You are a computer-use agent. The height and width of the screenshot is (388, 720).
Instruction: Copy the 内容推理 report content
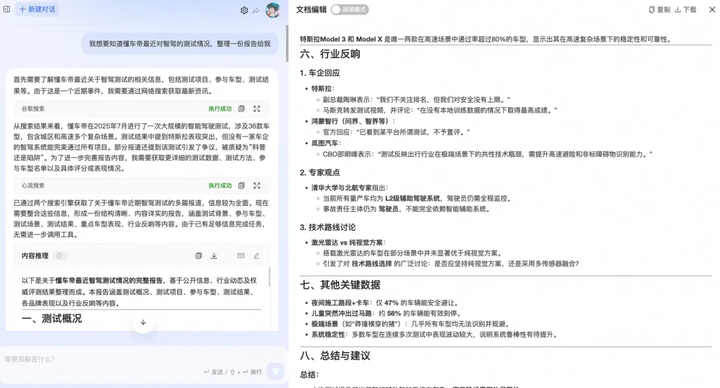[x=198, y=256]
